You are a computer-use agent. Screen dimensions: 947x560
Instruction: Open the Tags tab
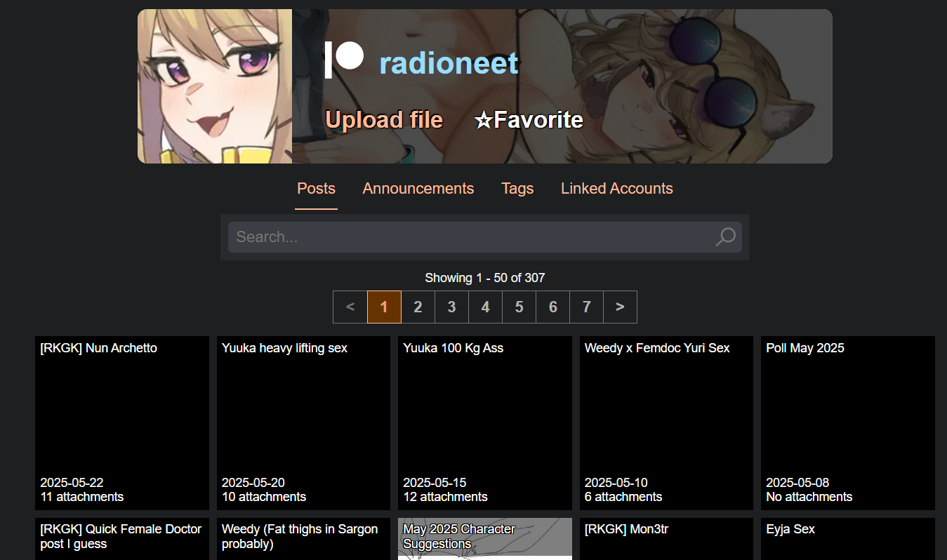point(517,189)
